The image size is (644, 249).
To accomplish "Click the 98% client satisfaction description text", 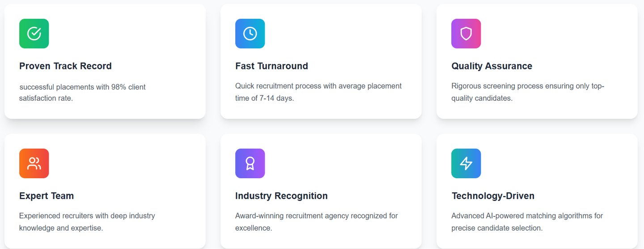I will pyautogui.click(x=82, y=92).
